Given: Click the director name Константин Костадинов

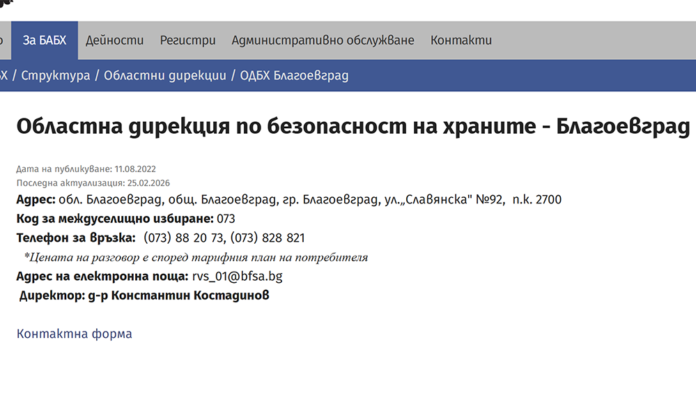Looking at the screenshot, I should (x=190, y=296).
